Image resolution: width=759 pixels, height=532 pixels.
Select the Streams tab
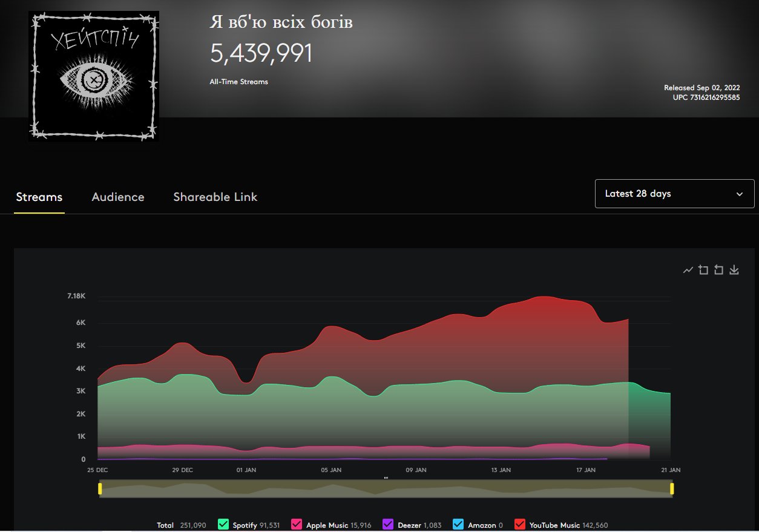coord(39,197)
